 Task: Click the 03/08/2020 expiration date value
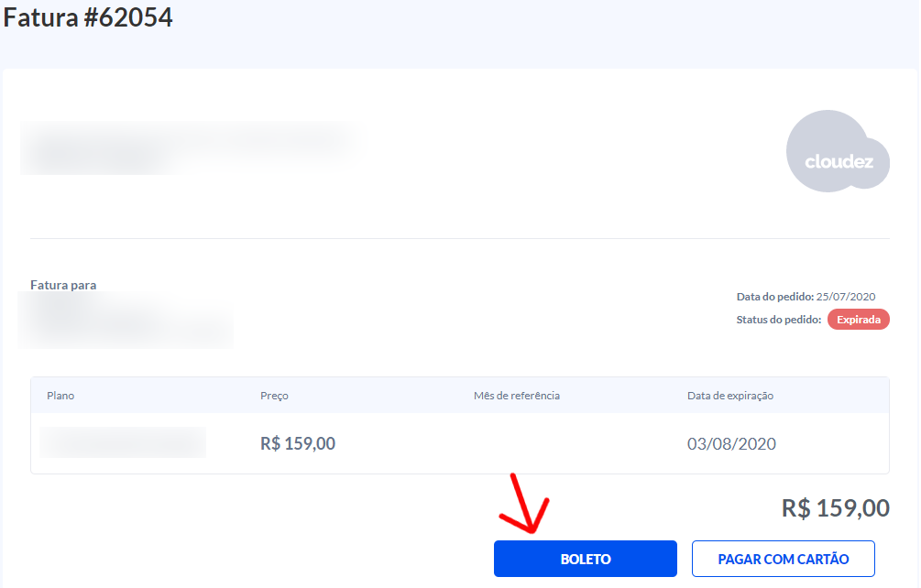(731, 444)
